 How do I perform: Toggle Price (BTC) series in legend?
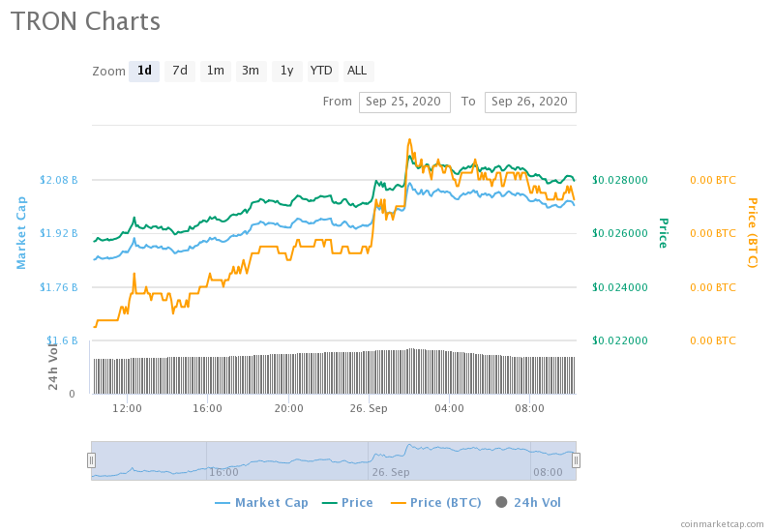coord(436,503)
